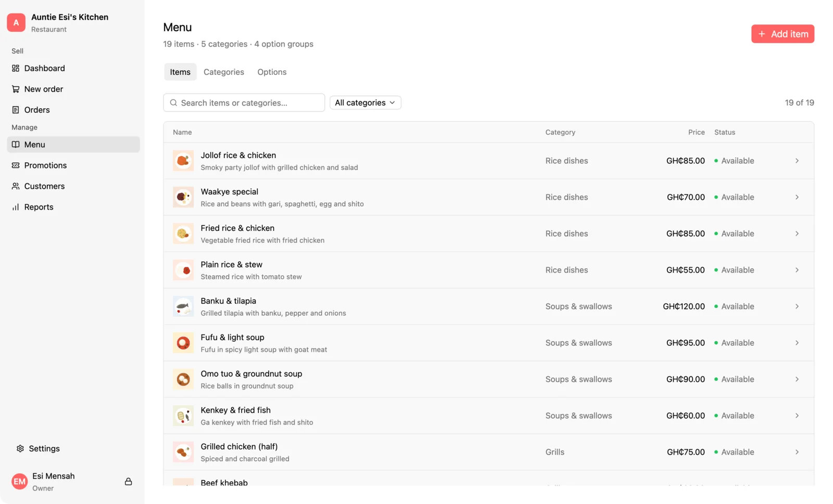Expand Waakye special row chevron
The width and height of the screenshot is (833, 504).
(x=797, y=197)
